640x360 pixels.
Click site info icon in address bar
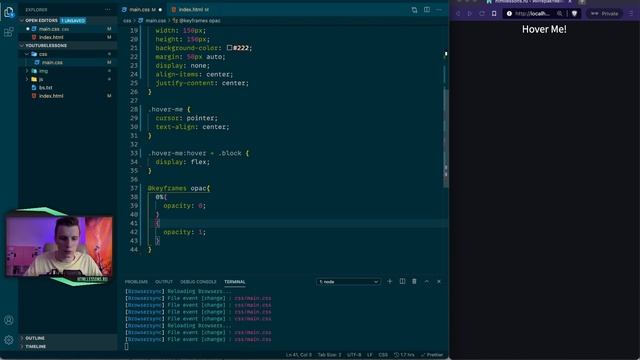pyautogui.click(x=509, y=13)
